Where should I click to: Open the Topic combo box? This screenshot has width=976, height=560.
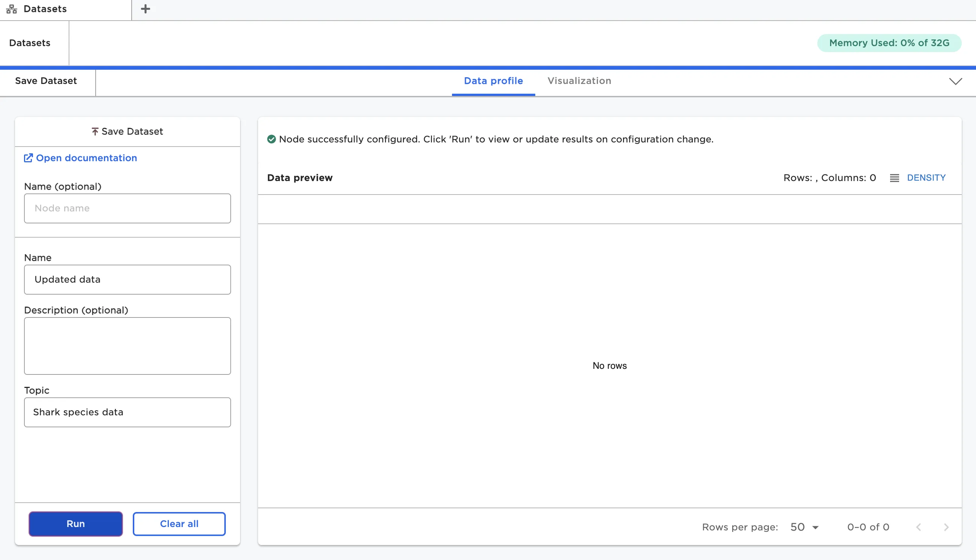[x=128, y=412]
